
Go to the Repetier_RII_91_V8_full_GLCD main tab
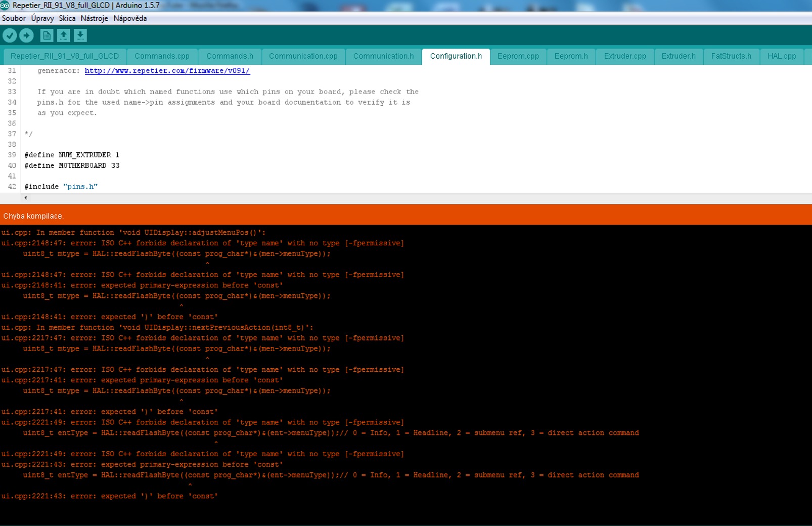pos(65,56)
